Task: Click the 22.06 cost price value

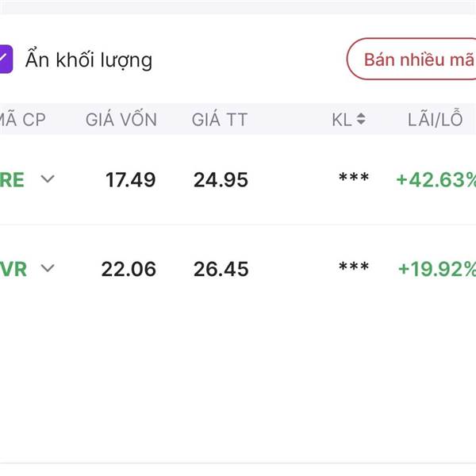Action: click(x=129, y=269)
